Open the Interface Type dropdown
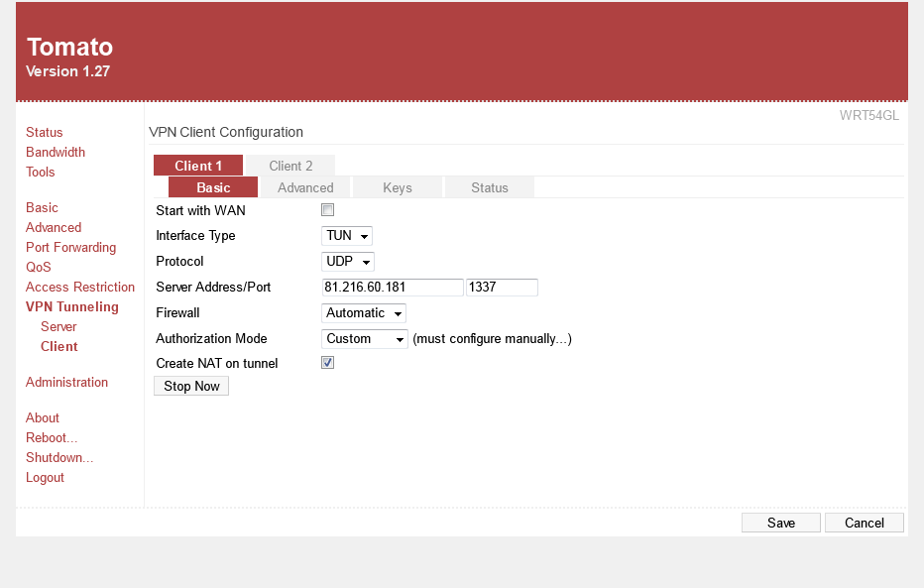This screenshot has height=588, width=924. pos(347,236)
